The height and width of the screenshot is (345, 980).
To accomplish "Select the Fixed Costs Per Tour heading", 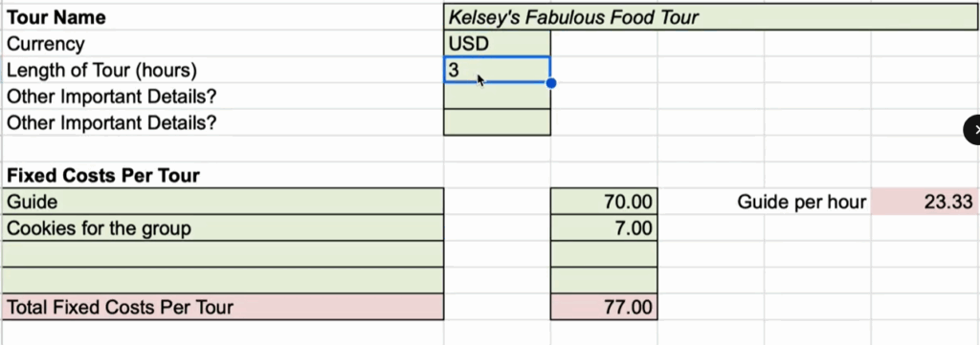I will (x=103, y=175).
